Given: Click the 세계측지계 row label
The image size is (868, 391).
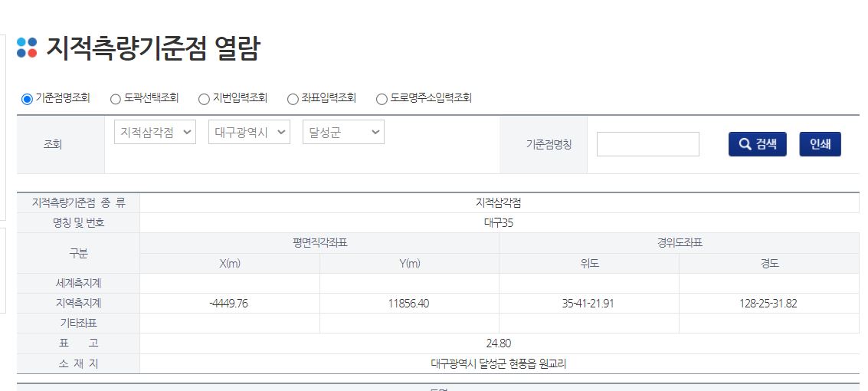Looking at the screenshot, I should click(78, 283).
